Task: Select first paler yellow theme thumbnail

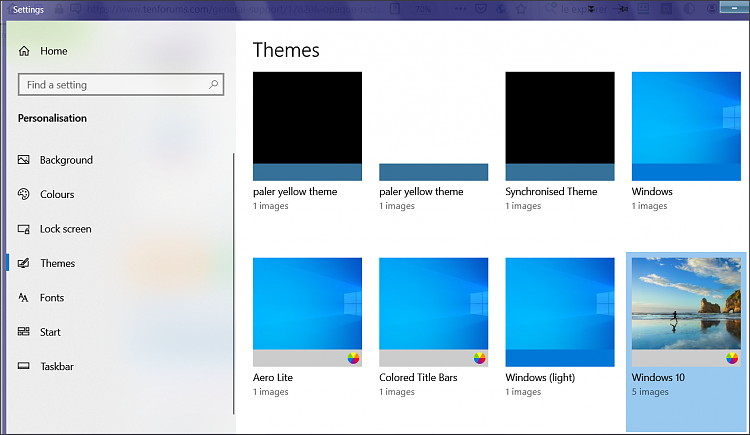Action: 307,126
